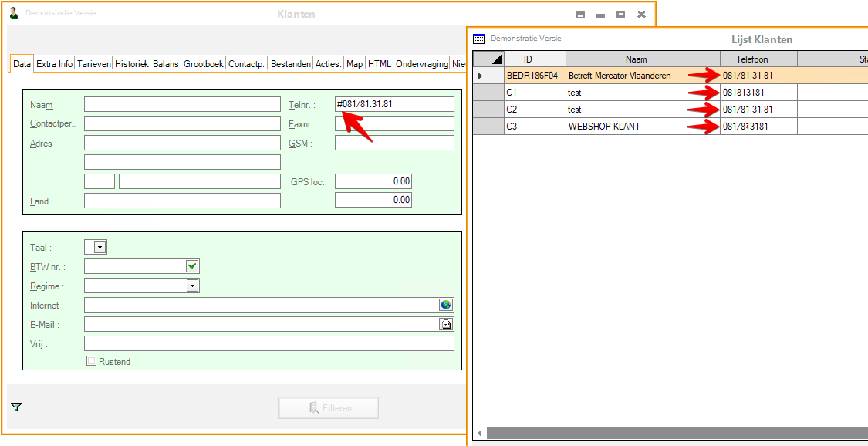The width and height of the screenshot is (868, 446).
Task: Tick the Rustend checkbox
Action: tap(92, 361)
